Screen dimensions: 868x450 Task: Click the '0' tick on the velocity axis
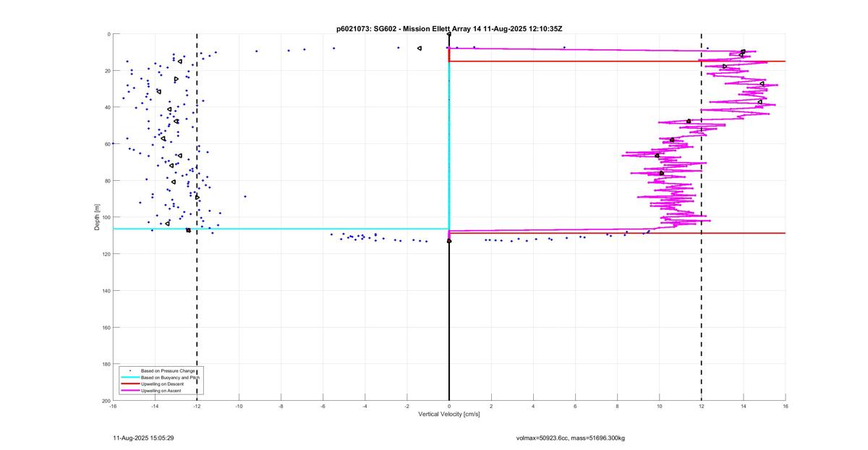[449, 406]
